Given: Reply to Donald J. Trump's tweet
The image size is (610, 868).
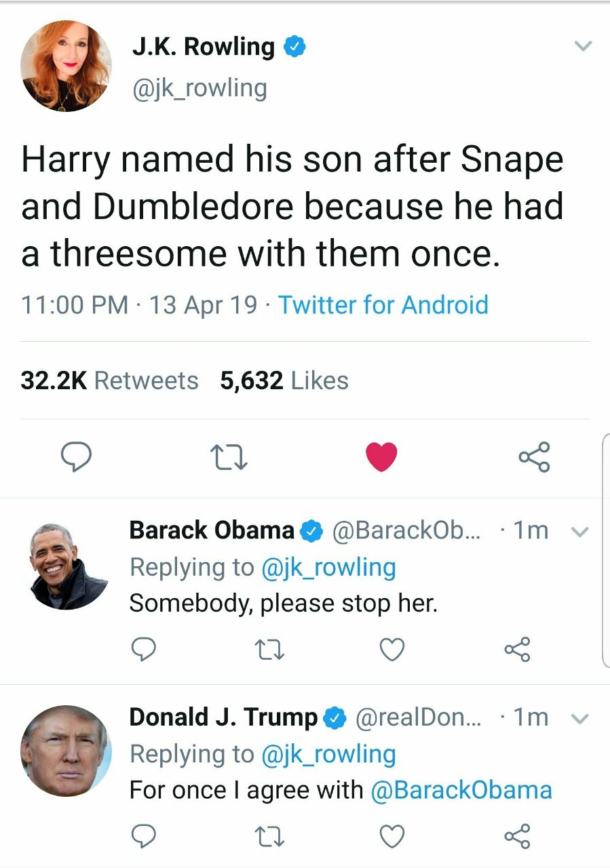Looking at the screenshot, I should [143, 837].
